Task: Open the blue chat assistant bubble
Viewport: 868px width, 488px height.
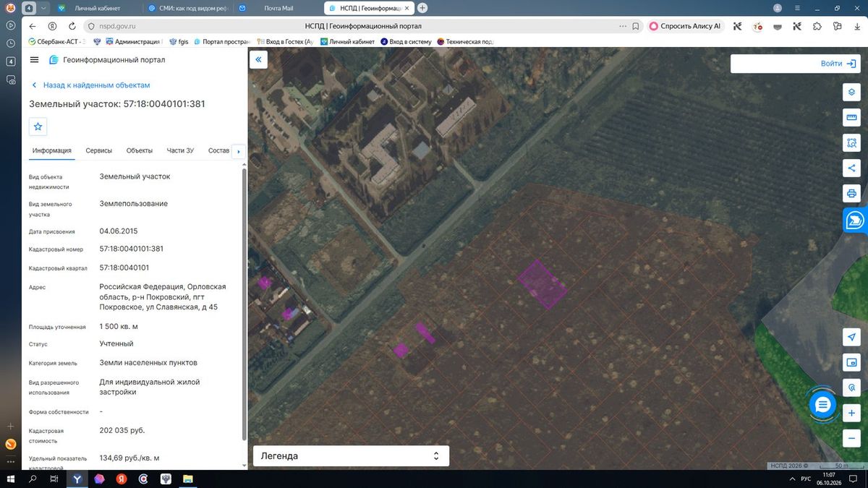Action: (822, 406)
